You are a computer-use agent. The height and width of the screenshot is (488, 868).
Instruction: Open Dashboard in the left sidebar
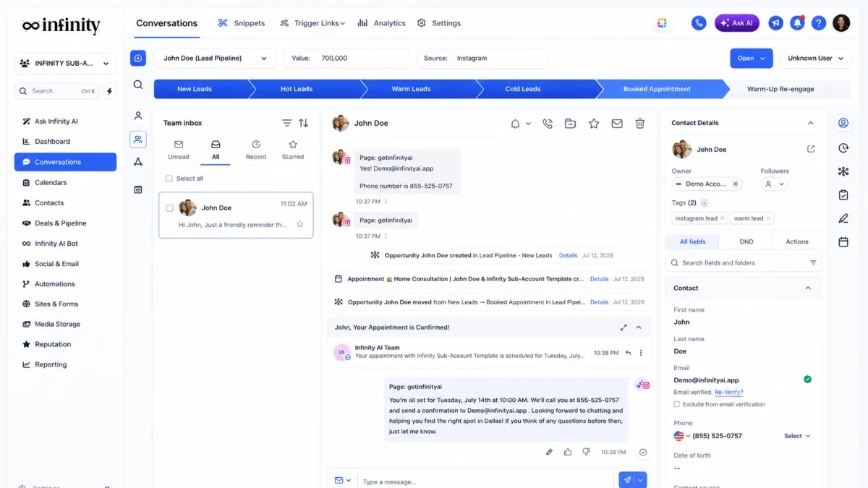[65, 142]
